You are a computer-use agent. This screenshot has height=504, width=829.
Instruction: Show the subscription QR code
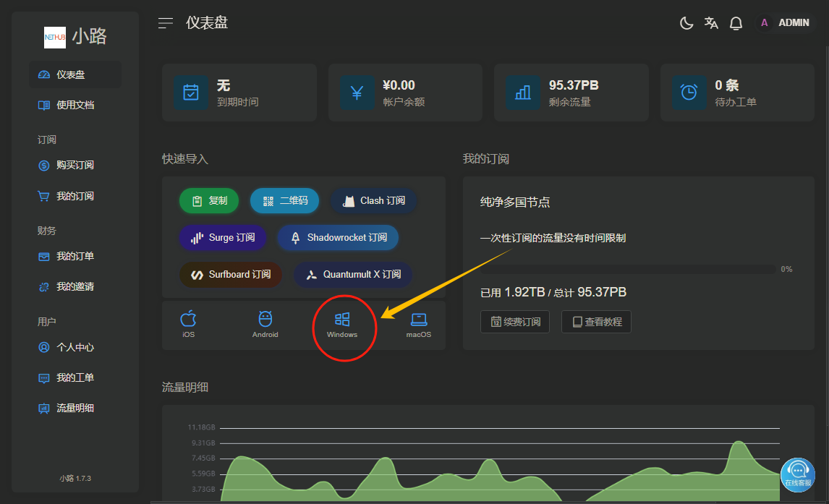[286, 201]
